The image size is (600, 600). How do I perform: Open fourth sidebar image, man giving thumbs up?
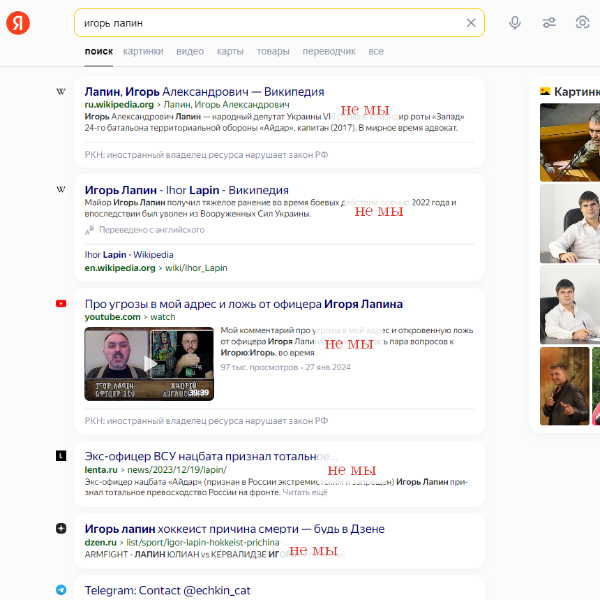click(565, 386)
